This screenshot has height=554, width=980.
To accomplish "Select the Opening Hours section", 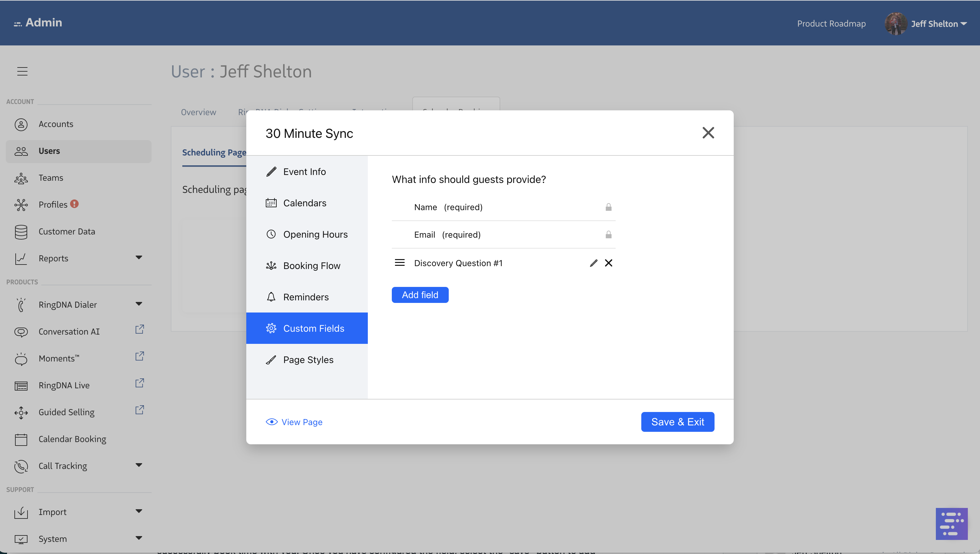I will (x=315, y=234).
